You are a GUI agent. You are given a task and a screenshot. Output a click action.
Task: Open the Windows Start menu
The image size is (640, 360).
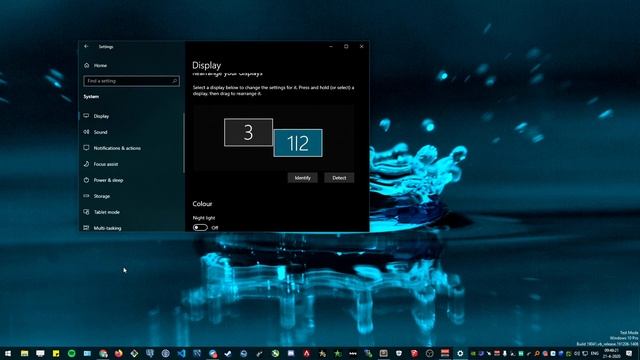[x=8, y=353]
